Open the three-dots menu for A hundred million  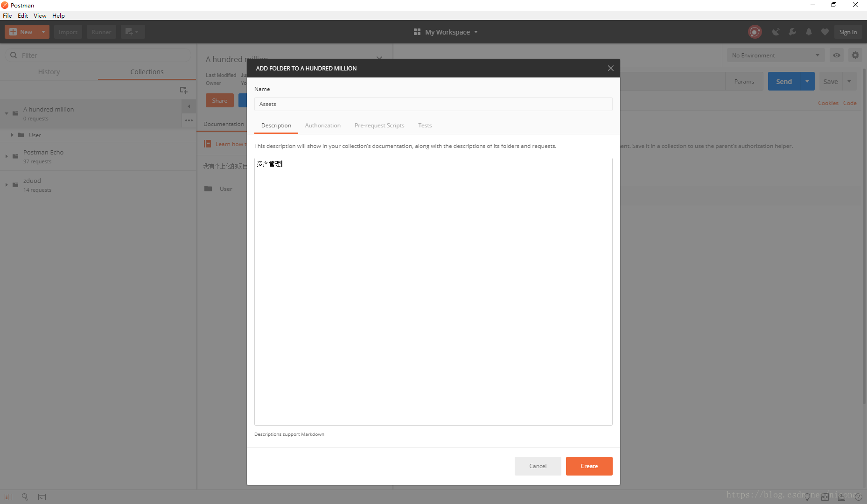click(189, 120)
